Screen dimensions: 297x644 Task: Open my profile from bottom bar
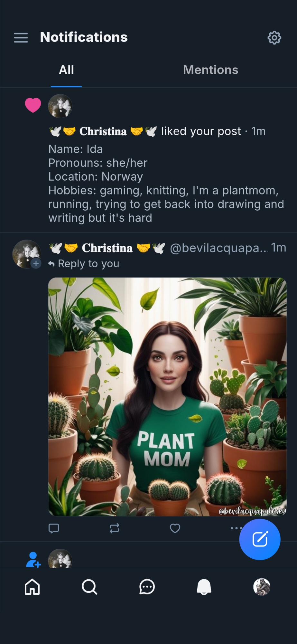(x=262, y=587)
